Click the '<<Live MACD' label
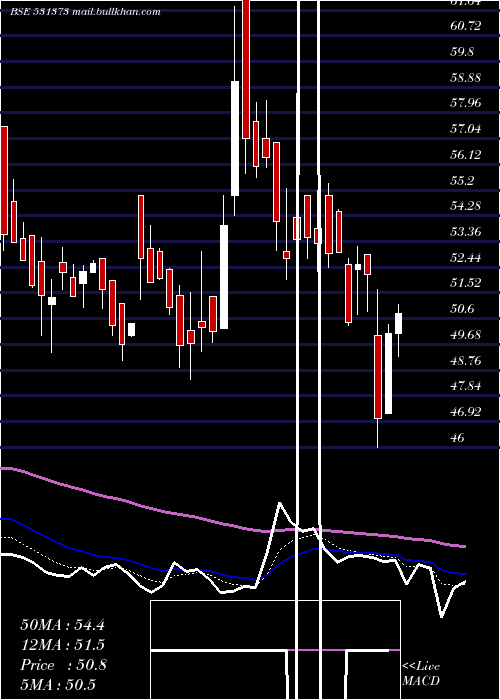The image size is (500, 700). 421,673
